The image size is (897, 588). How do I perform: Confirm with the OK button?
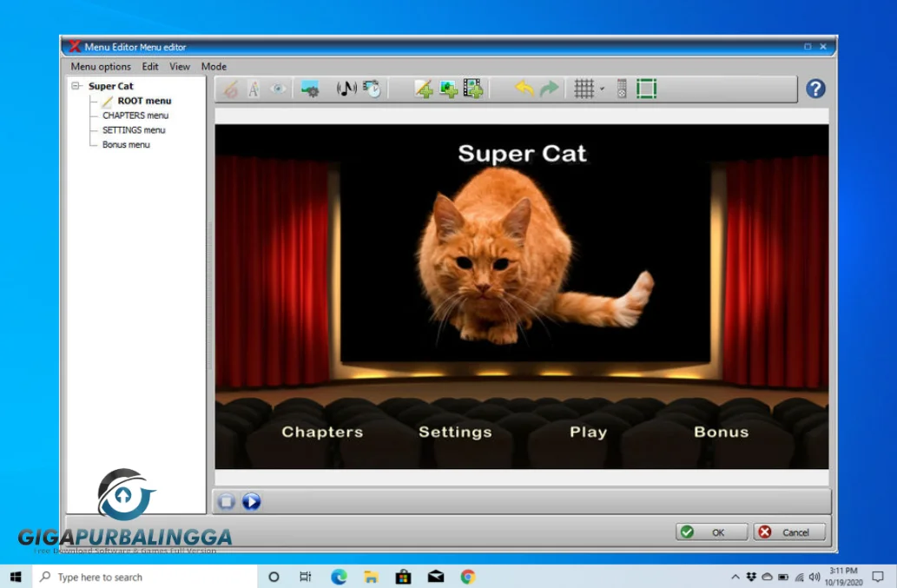point(711,532)
